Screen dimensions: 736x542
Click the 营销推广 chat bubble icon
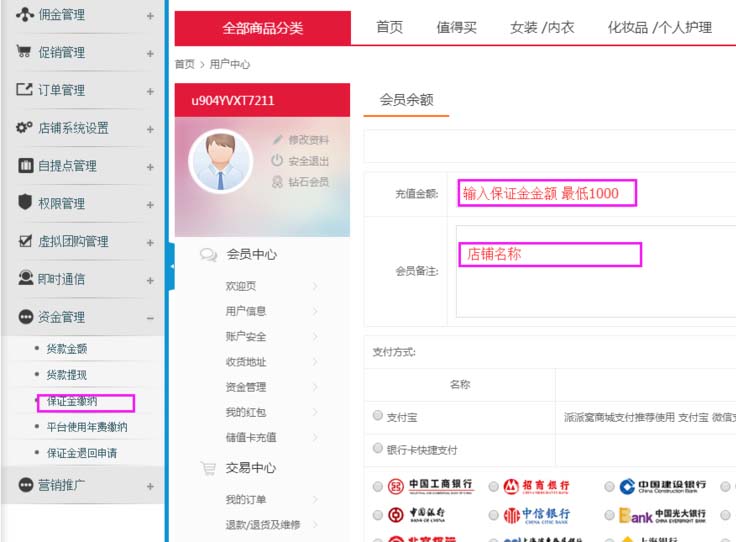26,484
